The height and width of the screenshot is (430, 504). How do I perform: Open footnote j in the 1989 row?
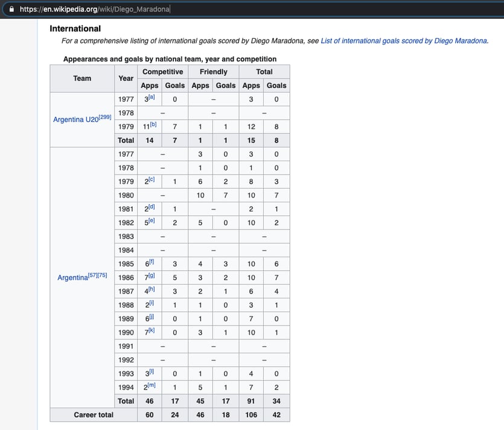pyautogui.click(x=151, y=316)
